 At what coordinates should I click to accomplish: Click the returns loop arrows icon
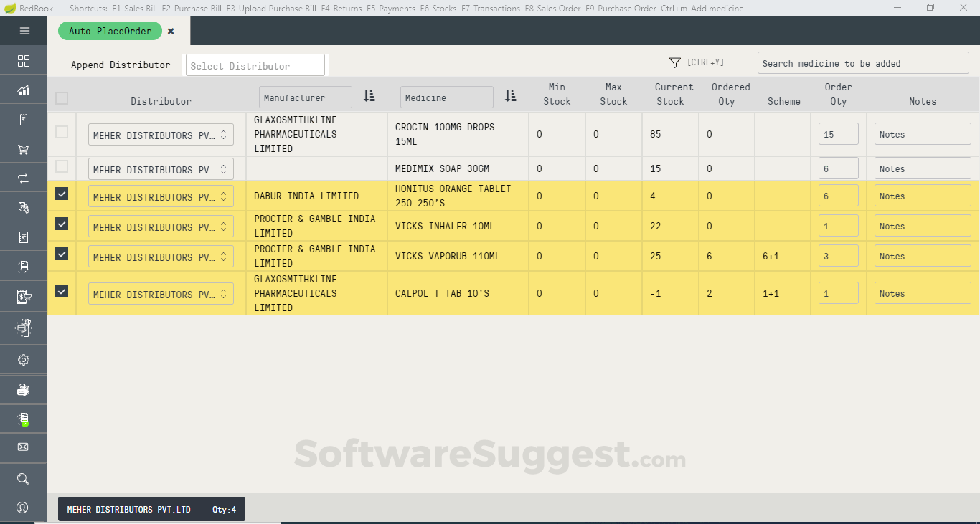24,178
